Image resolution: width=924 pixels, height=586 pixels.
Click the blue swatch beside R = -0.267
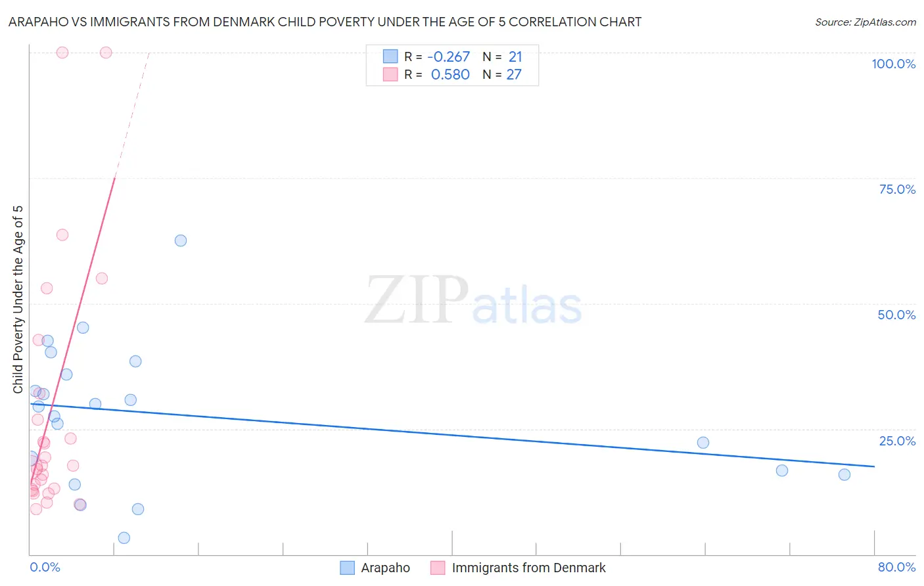pyautogui.click(x=390, y=56)
